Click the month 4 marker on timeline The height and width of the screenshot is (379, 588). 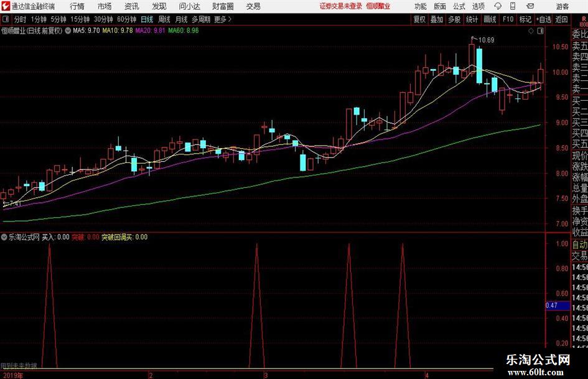coord(426,375)
